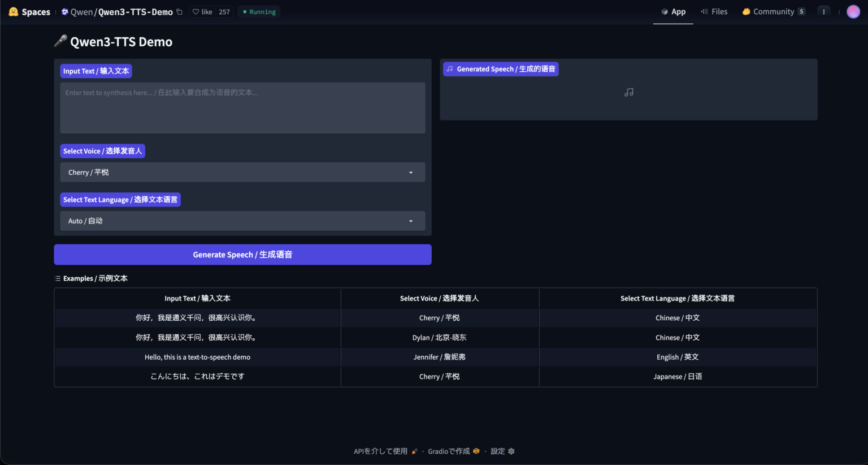Image resolution: width=868 pixels, height=465 pixels.
Task: Click the microphone icon in the page title
Action: click(60, 40)
